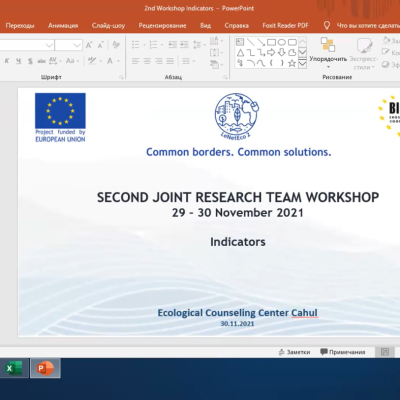This screenshot has height=400, width=400.
Task: Toggle strikethrough (abc) formatting
Action: [41, 61]
